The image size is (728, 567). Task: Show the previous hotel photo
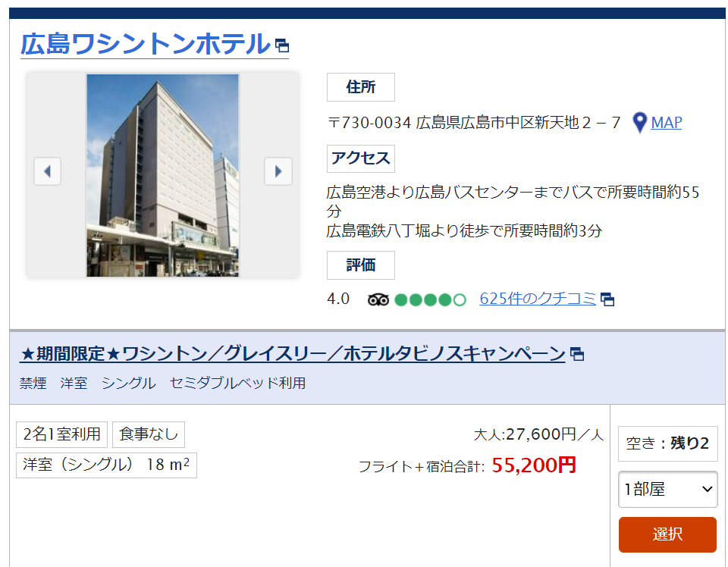[47, 171]
